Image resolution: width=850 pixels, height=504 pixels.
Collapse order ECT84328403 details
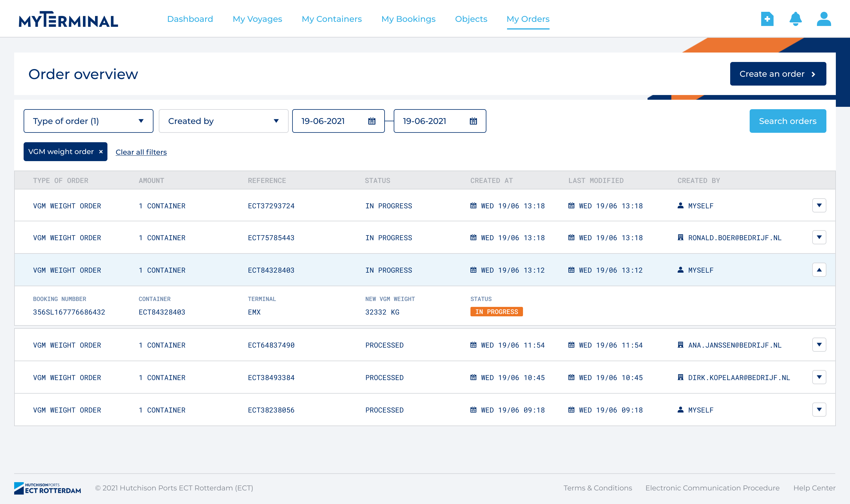coord(819,270)
